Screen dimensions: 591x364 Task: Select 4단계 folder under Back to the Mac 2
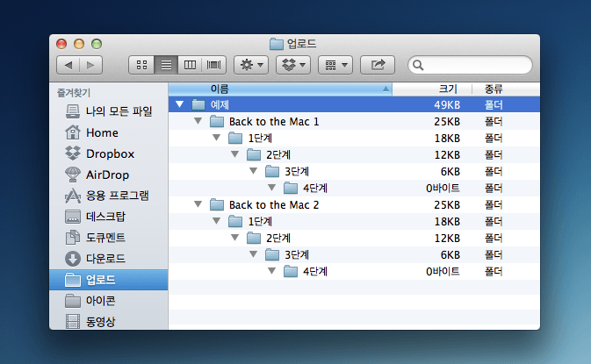[354, 271]
